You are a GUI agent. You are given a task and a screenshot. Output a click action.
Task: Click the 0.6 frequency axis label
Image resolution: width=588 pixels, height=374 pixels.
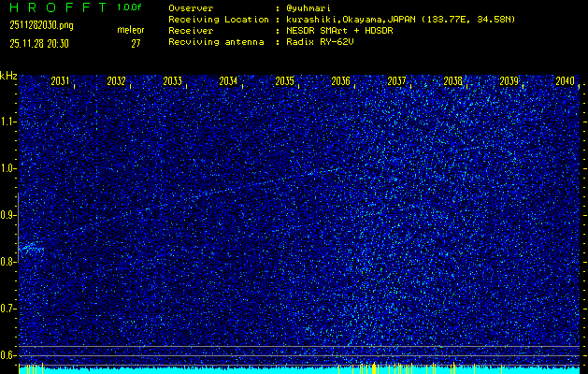click(x=8, y=354)
